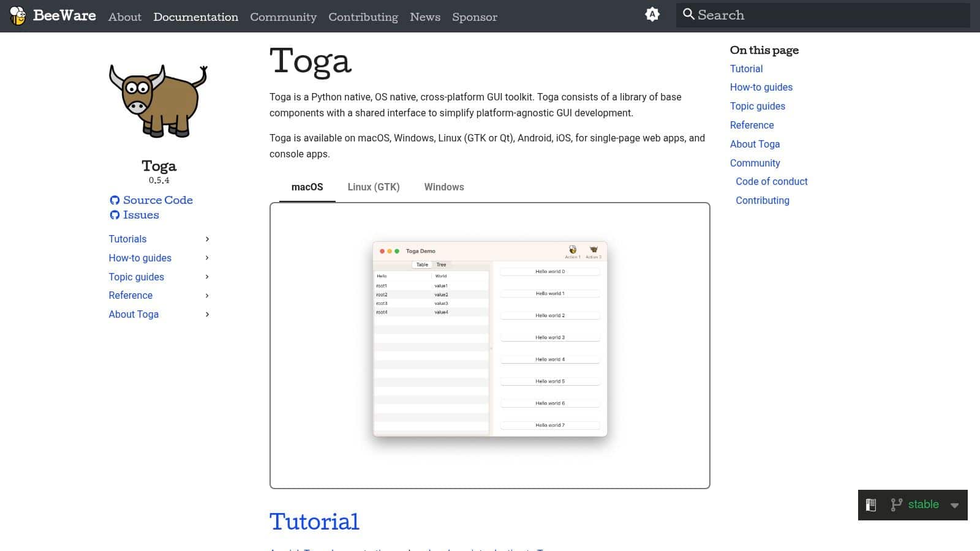Expand the Reference sidebar chevron
The height and width of the screenshot is (551, 980).
pyautogui.click(x=207, y=296)
